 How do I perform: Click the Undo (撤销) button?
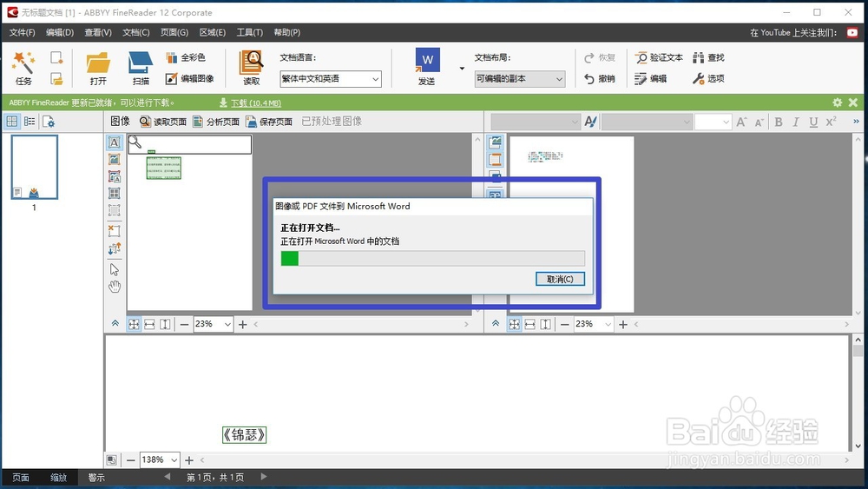pos(600,79)
